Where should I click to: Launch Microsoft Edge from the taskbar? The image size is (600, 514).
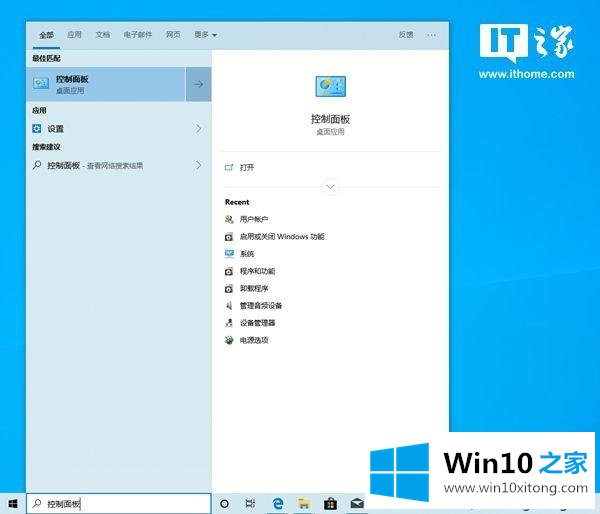pyautogui.click(x=278, y=504)
